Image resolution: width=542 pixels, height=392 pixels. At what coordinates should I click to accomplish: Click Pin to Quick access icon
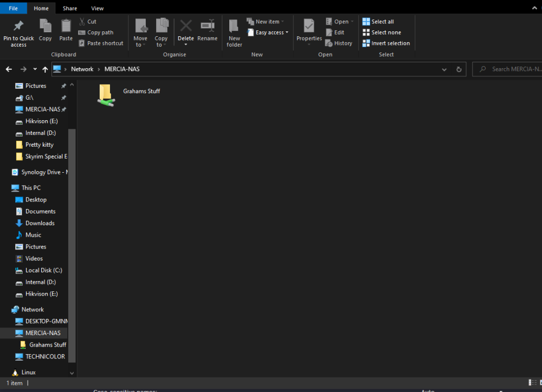point(18,26)
